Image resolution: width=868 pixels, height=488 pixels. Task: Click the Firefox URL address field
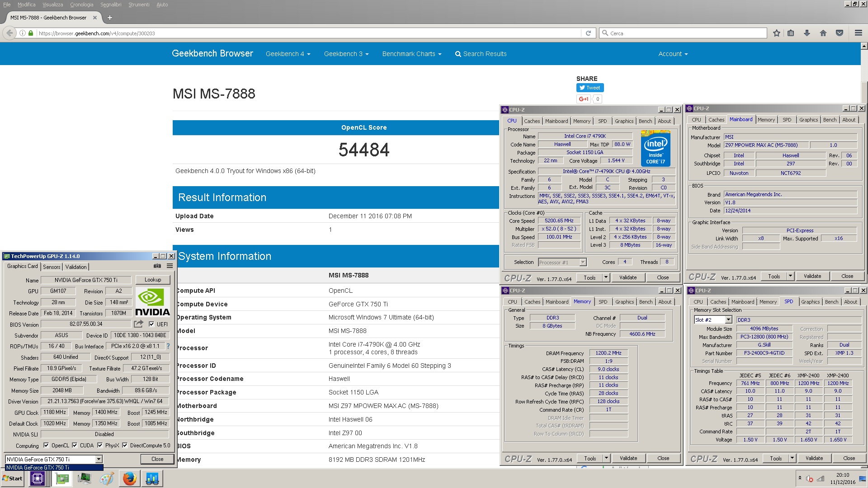pyautogui.click(x=309, y=33)
